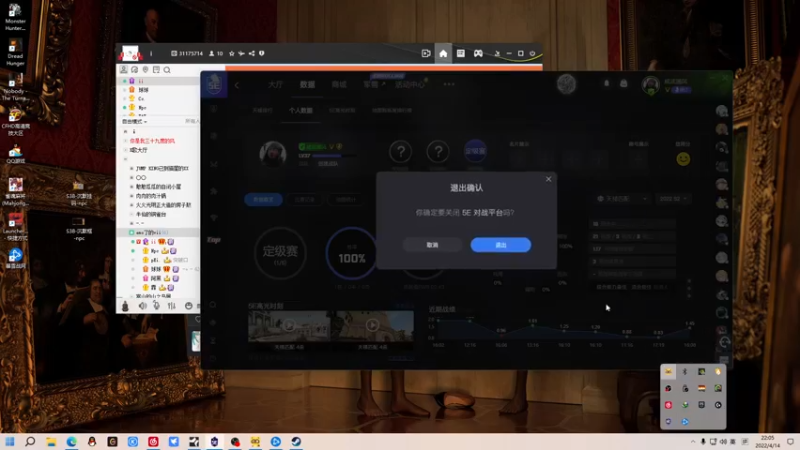Open the 商城 tab in 5E platform
Viewport: 800px width, 450px height.
click(x=339, y=85)
